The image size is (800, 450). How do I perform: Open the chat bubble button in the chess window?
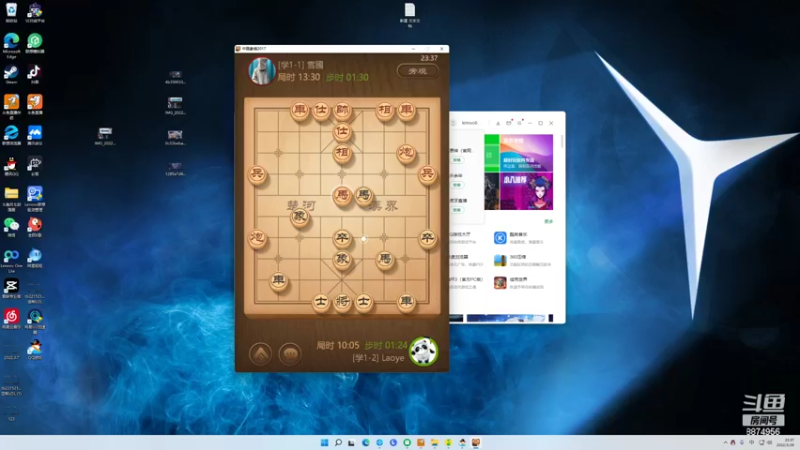pyautogui.click(x=290, y=354)
